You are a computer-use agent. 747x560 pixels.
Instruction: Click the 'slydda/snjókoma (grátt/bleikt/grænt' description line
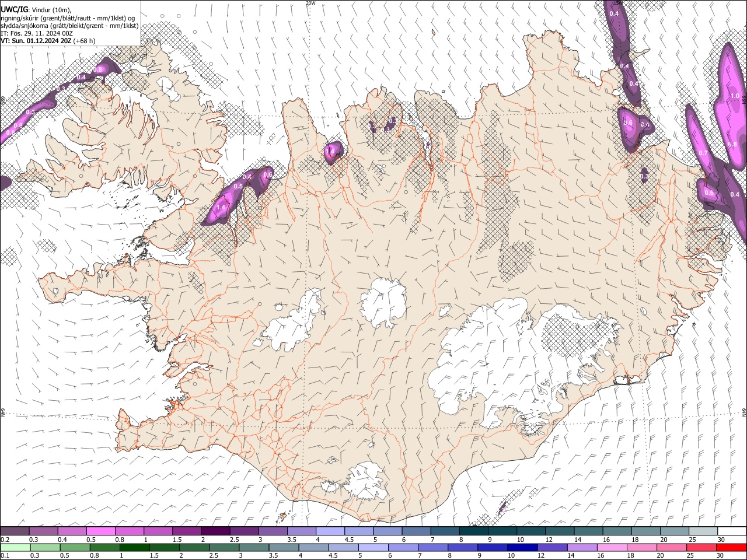(x=69, y=26)
